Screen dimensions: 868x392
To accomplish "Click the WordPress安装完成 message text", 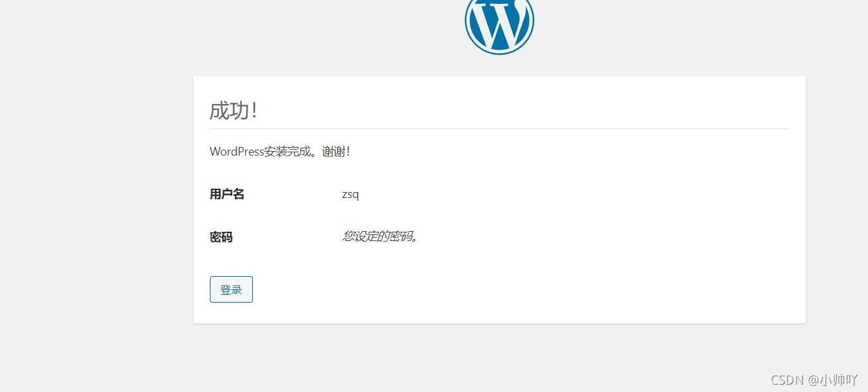I will pos(279,151).
